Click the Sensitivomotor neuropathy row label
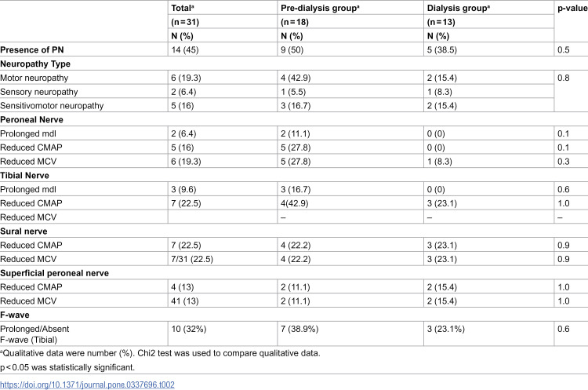 (x=52, y=105)
